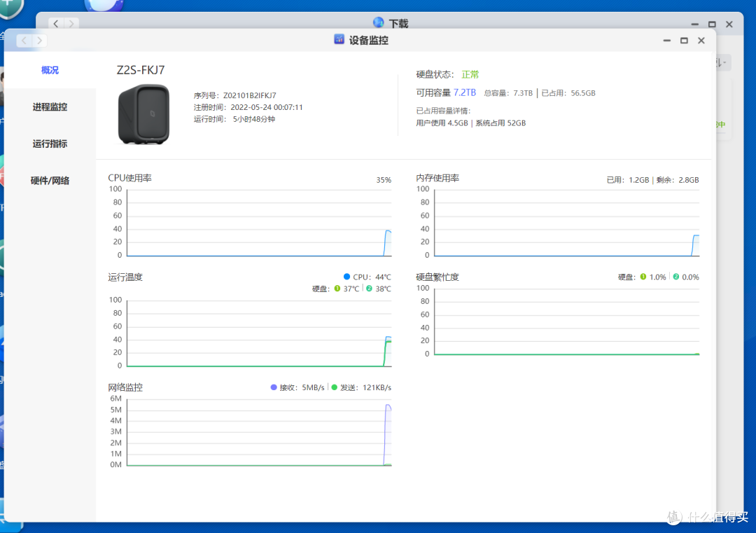The width and height of the screenshot is (756, 533).
Task: Click disk 1 busy legend marker 1.0%
Action: click(643, 277)
